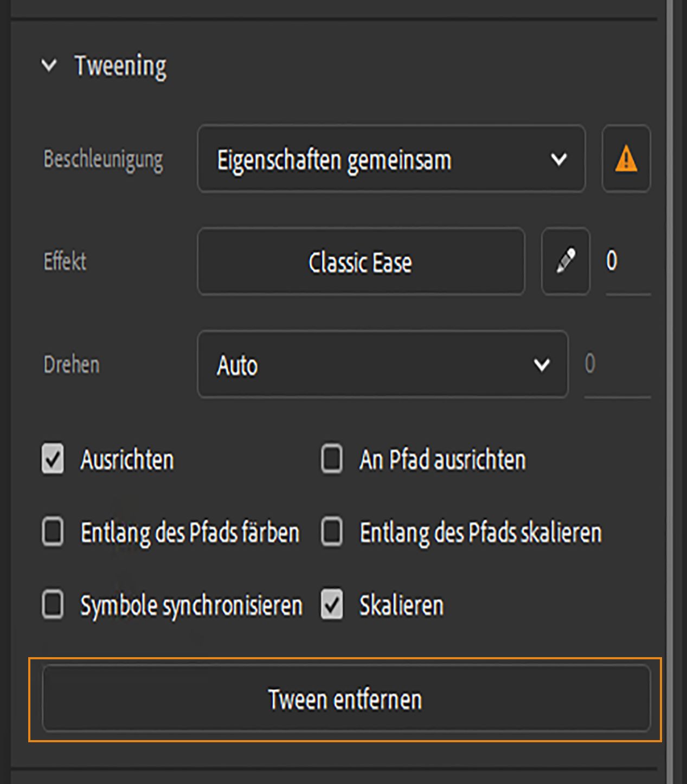This screenshot has width=687, height=784.
Task: Enable Symbole synchronisieren
Action: 52,606
